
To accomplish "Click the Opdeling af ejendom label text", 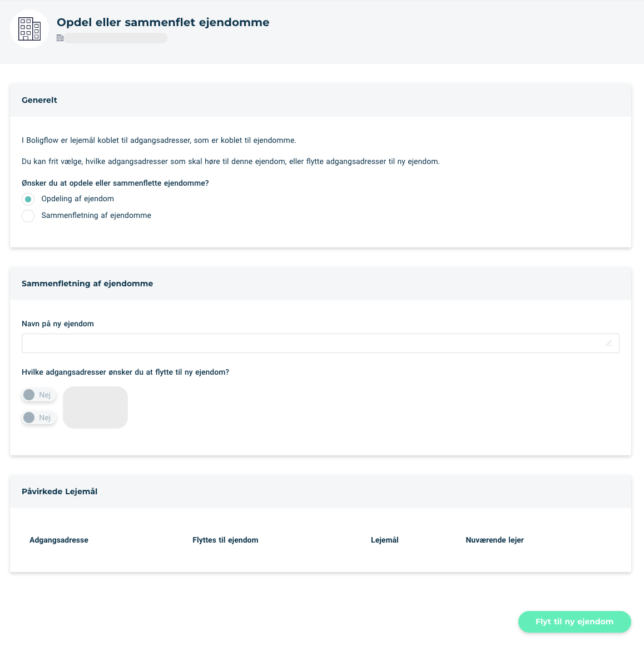I will [77, 198].
